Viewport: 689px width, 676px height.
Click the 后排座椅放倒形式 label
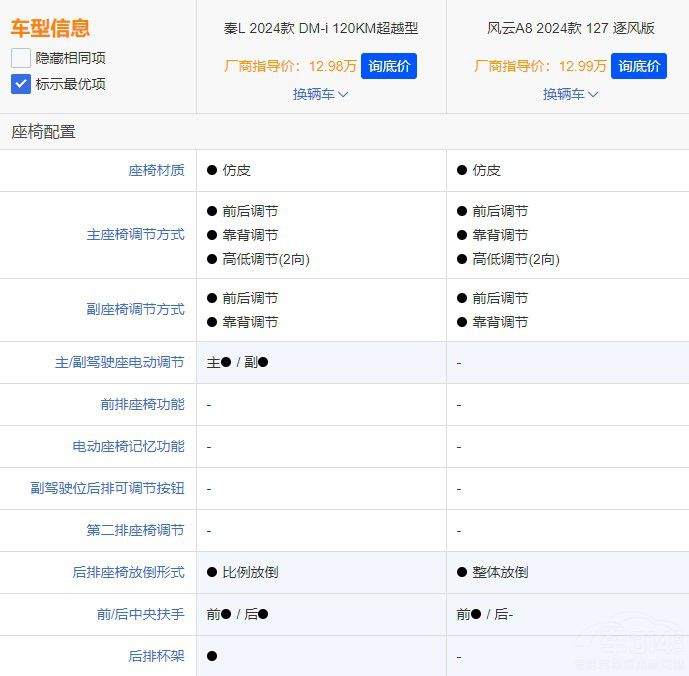click(128, 573)
